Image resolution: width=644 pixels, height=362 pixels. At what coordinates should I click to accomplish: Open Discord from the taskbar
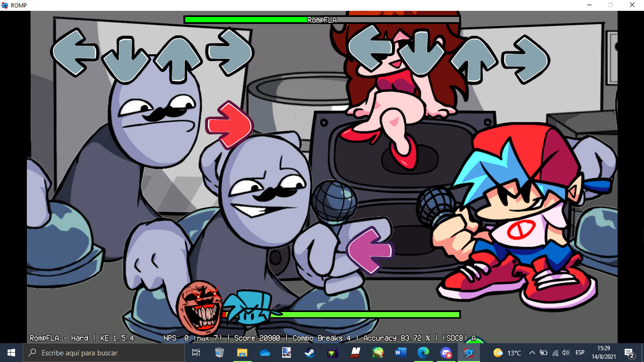(x=446, y=353)
